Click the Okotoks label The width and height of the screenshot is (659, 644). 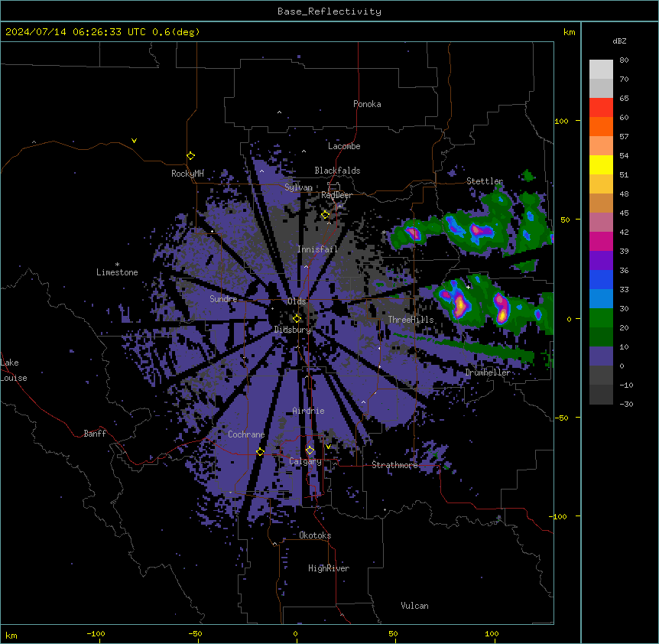pyautogui.click(x=315, y=535)
